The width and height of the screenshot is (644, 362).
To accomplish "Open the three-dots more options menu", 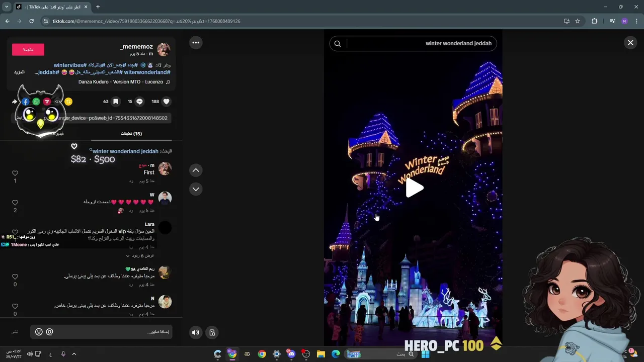I will coord(196,43).
